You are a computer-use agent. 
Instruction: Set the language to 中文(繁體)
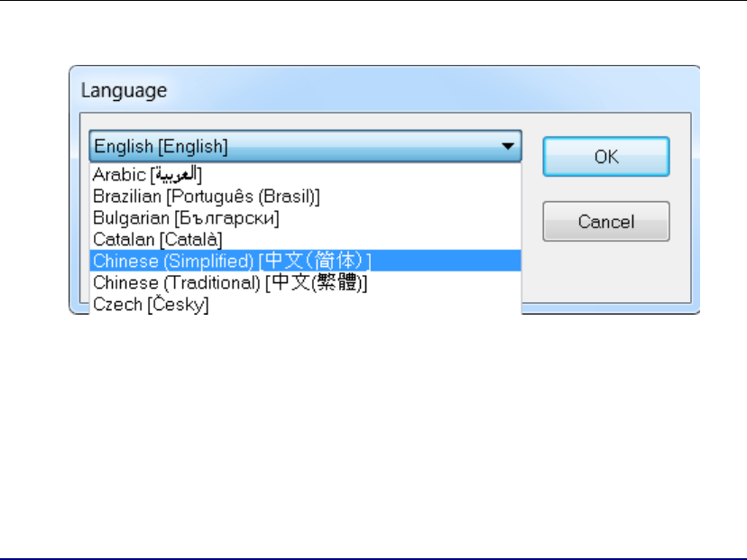click(x=230, y=283)
